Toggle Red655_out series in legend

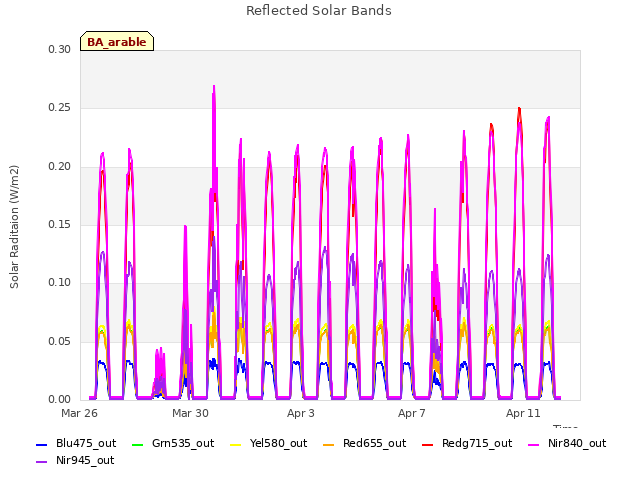(364, 444)
